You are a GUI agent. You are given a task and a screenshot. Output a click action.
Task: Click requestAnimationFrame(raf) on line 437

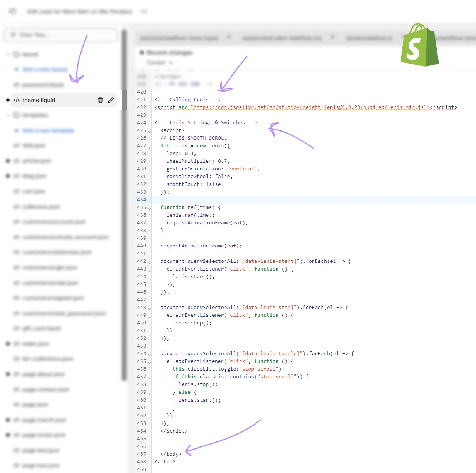point(207,223)
